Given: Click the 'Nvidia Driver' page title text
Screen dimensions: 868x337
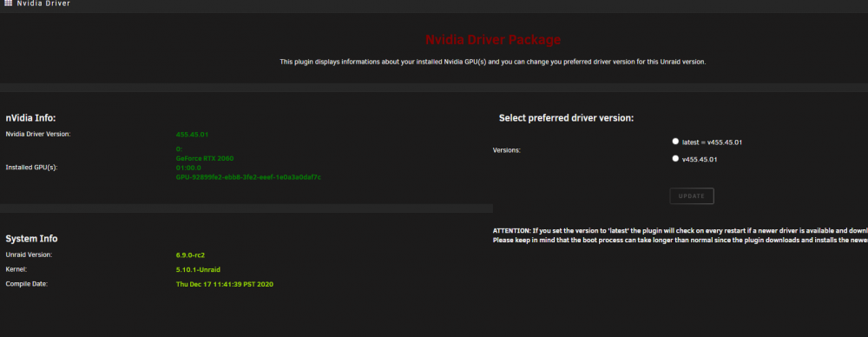Looking at the screenshot, I should [x=43, y=3].
